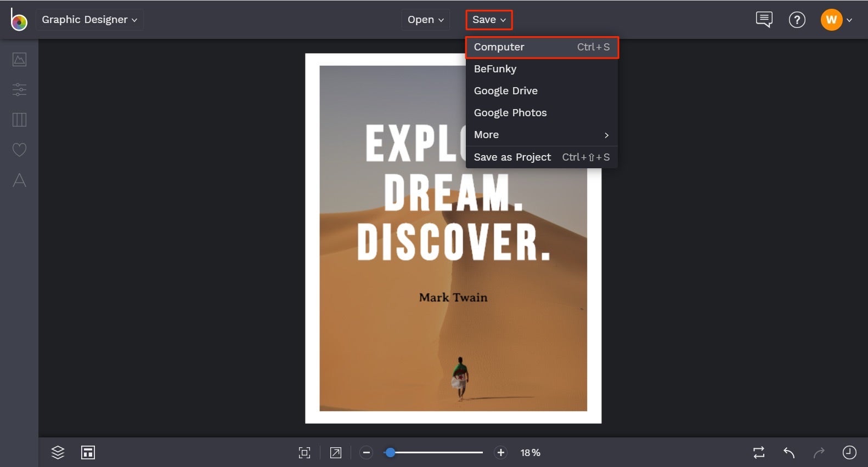Click the zoom in plus button

500,452
